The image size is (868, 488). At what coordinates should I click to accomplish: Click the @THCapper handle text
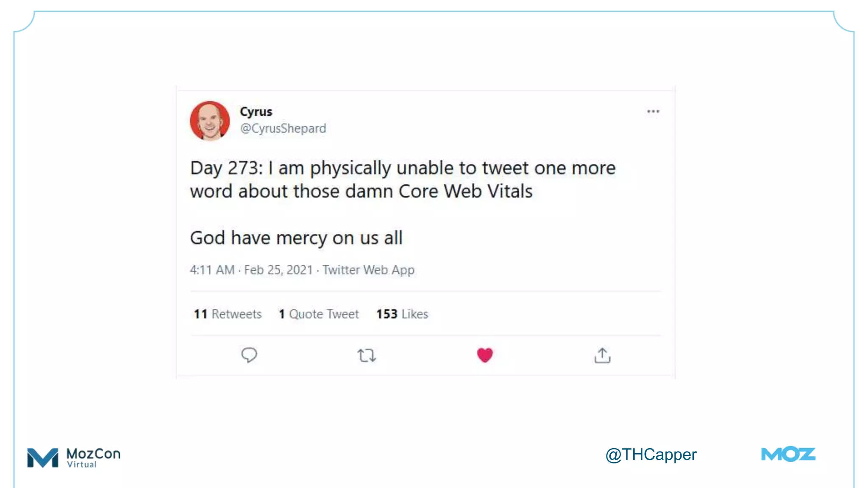(651, 455)
